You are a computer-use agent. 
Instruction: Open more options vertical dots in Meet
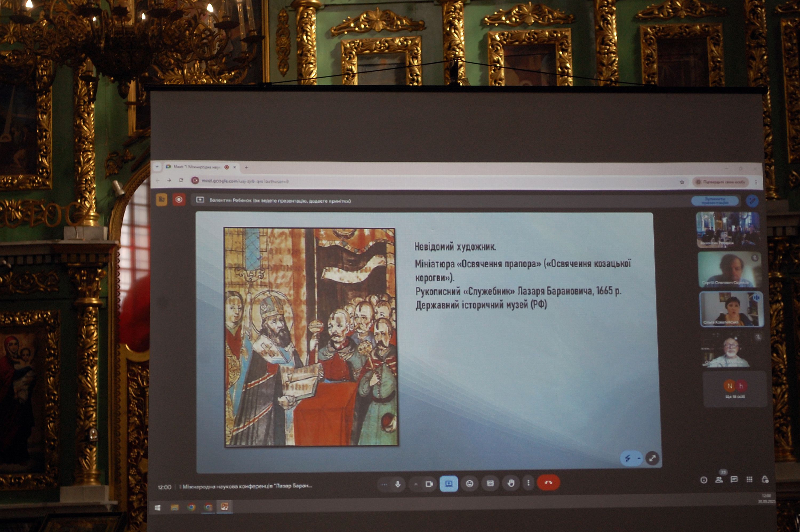click(x=528, y=482)
